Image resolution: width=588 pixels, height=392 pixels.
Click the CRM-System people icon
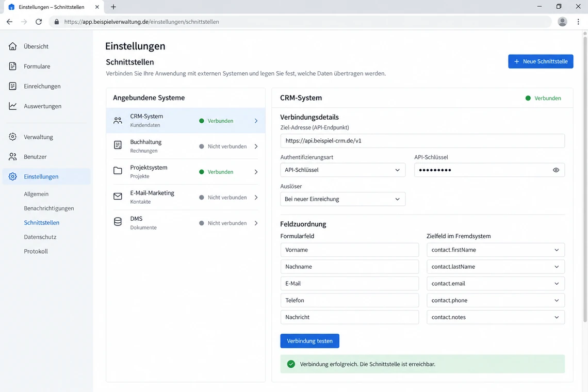pos(118,120)
